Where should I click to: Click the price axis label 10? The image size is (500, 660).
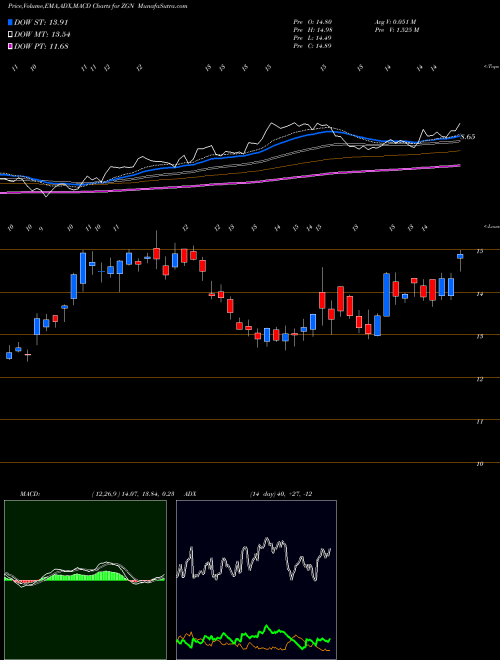[x=479, y=464]
